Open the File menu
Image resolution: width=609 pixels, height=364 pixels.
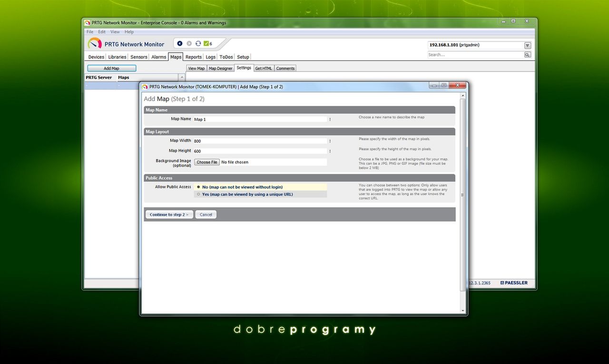tap(90, 32)
